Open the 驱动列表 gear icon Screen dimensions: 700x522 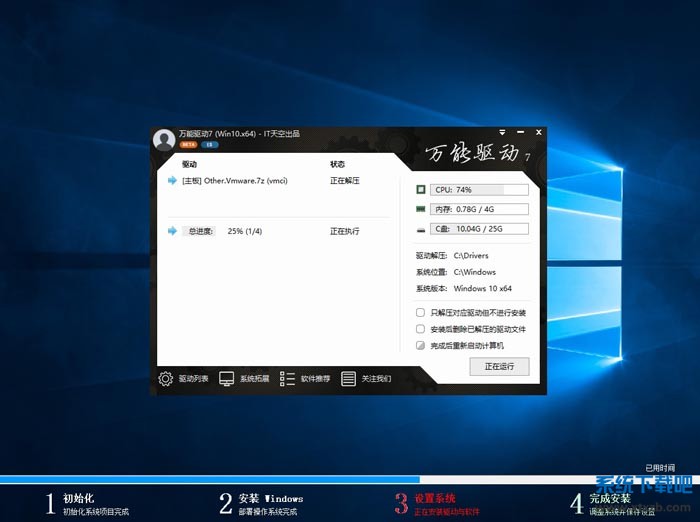(166, 379)
